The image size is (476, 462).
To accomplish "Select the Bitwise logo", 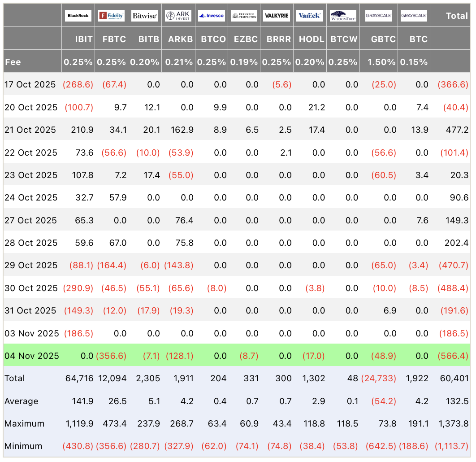I will 144,16.
